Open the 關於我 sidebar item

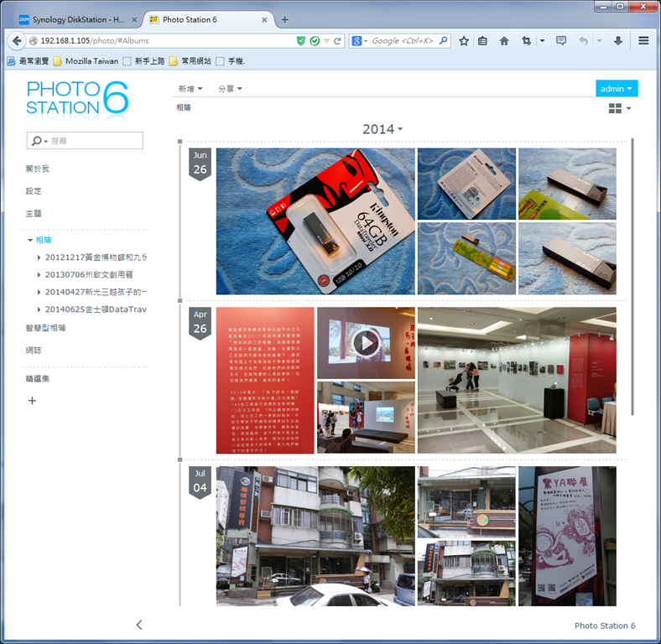[38, 169]
